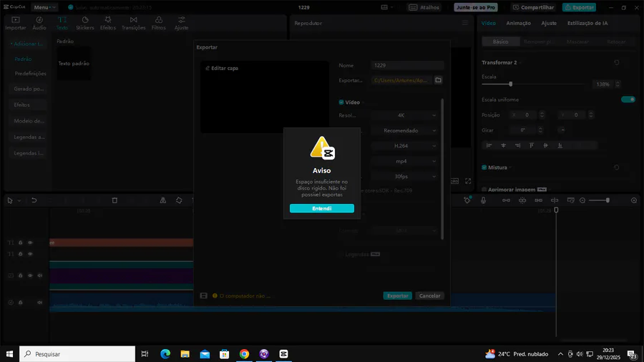
Task: Click the rotate icon in timeline toolbar
Action: [179, 200]
